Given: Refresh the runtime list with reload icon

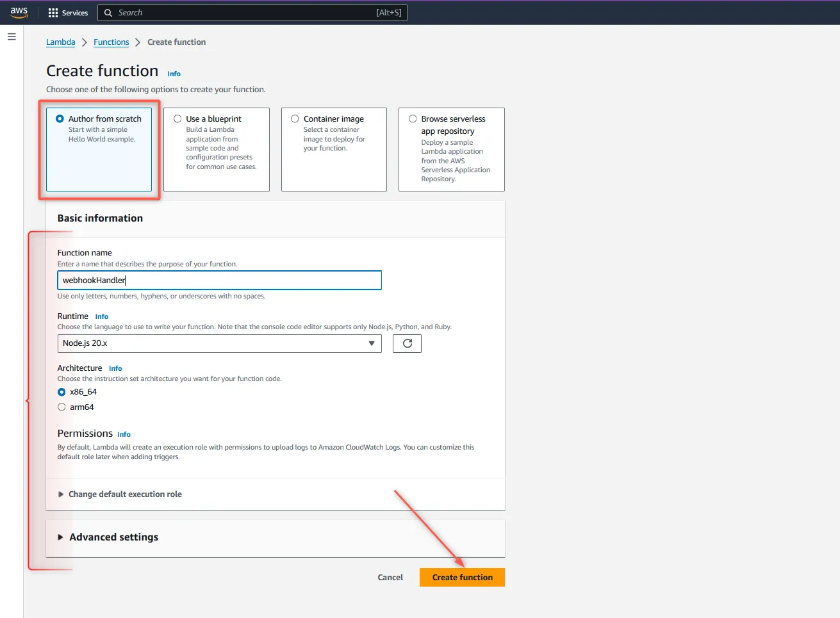Looking at the screenshot, I should [407, 343].
